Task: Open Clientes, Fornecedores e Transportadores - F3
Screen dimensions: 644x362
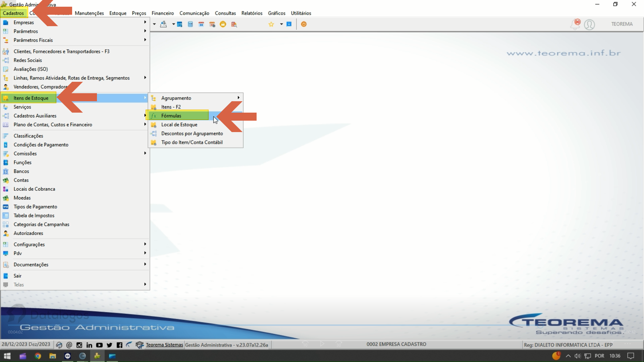Action: tap(75, 51)
